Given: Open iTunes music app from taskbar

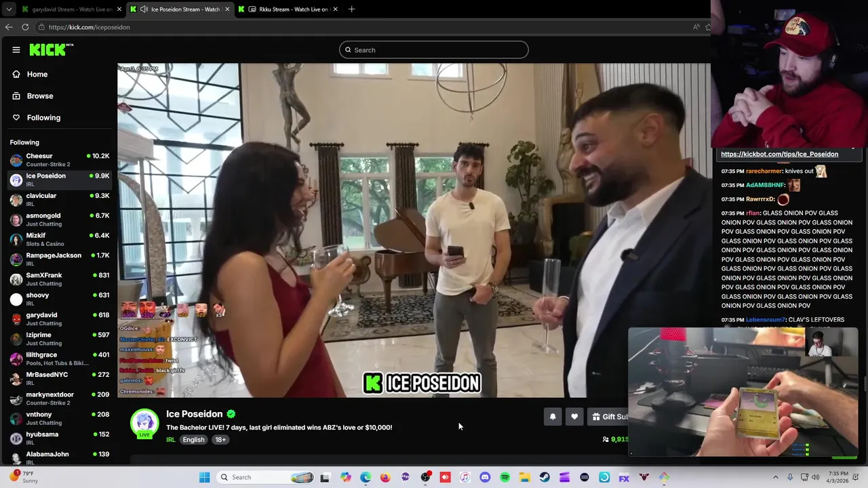Looking at the screenshot, I should (465, 477).
